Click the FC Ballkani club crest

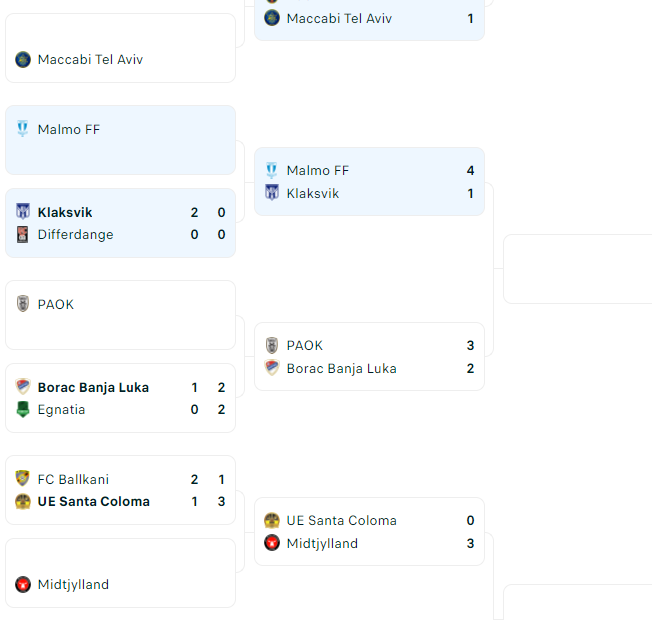(x=23, y=479)
